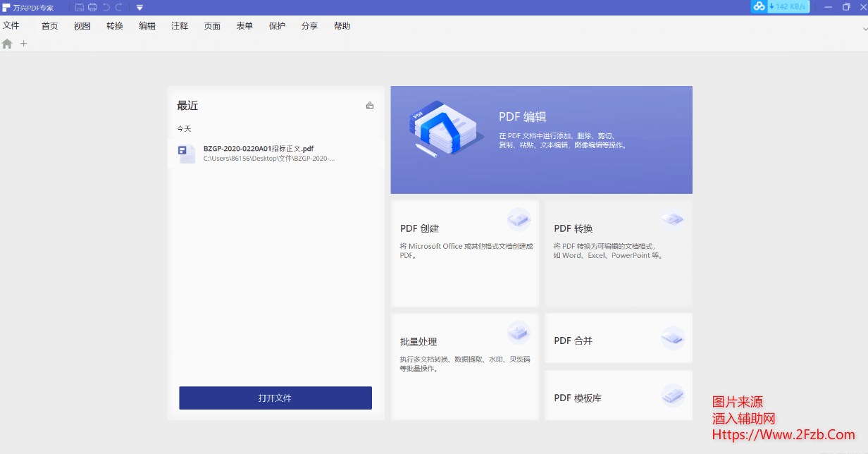Click the undo arrow icon
Image resolution: width=868 pixels, height=454 pixels.
pyautogui.click(x=106, y=7)
